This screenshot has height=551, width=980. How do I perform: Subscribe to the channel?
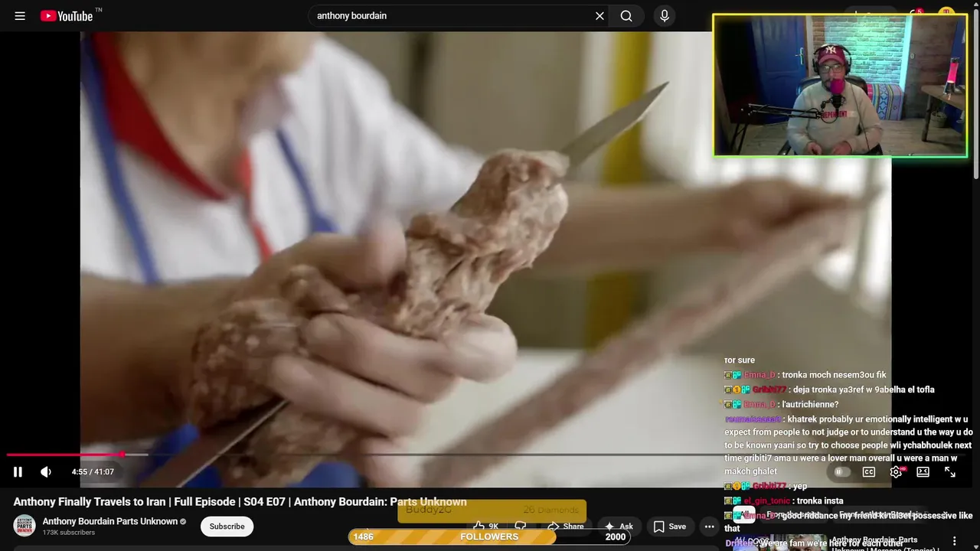[x=227, y=527]
